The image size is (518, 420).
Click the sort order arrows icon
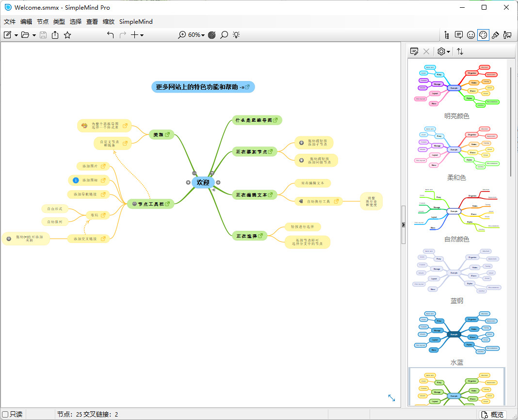[x=460, y=51]
